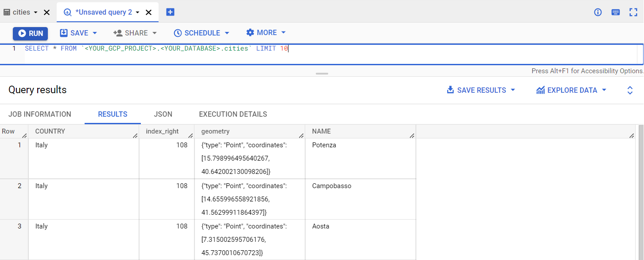The height and width of the screenshot is (260, 644).
Task: Close the cities tab
Action: click(47, 12)
